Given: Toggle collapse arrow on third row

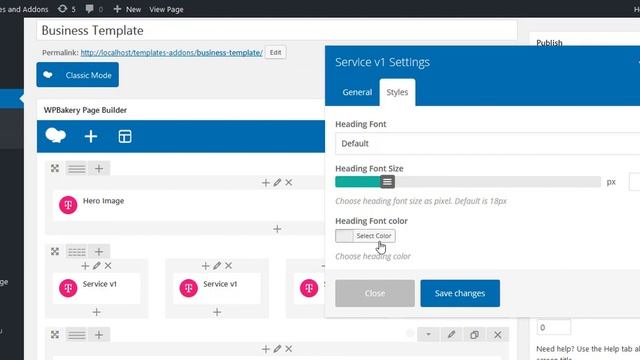Looking at the screenshot, I should tap(428, 335).
